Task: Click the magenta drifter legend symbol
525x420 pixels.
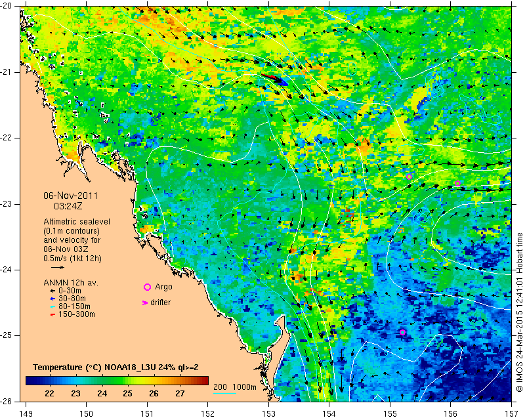Action: 145,303
